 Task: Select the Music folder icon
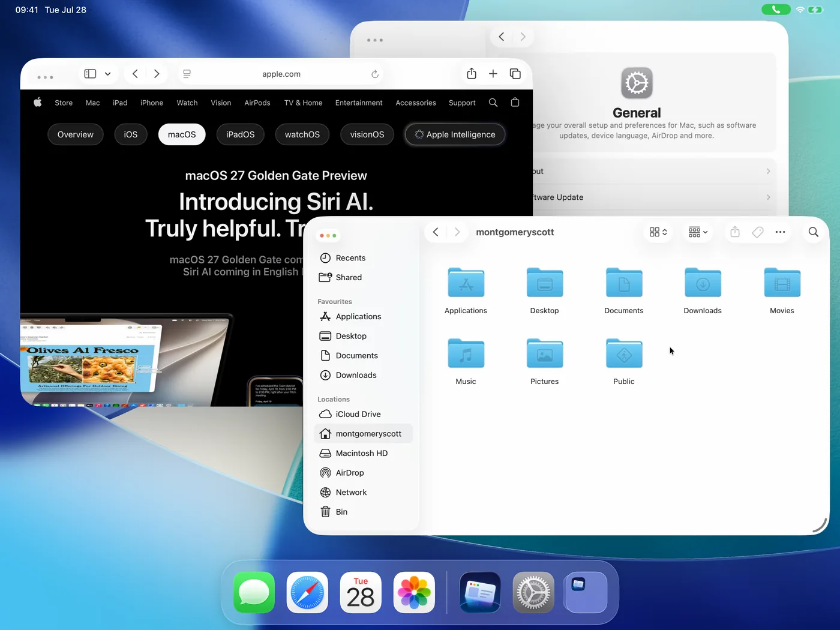466,353
